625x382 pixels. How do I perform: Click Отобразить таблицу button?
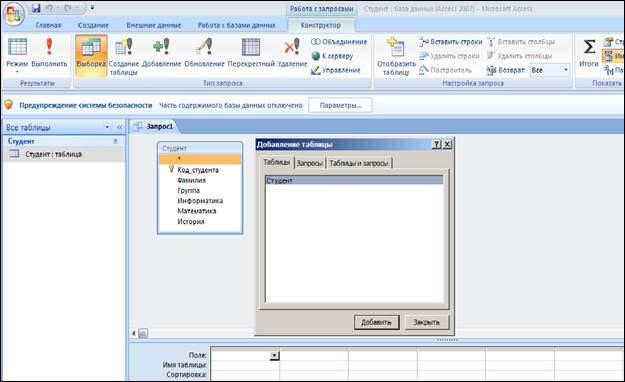(396, 56)
